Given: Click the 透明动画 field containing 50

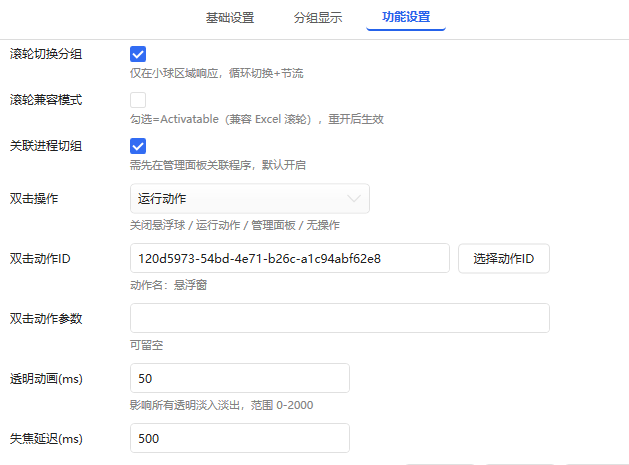Looking at the screenshot, I should (x=239, y=378).
